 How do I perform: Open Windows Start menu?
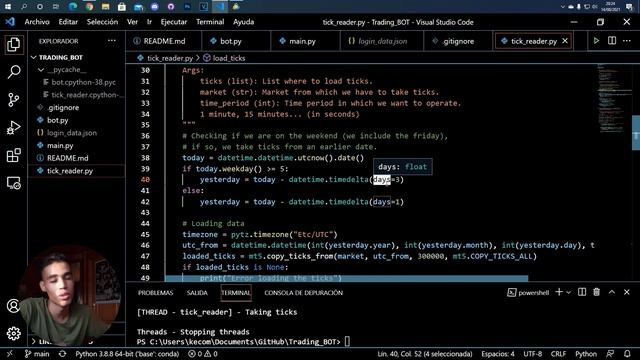(8, 7)
